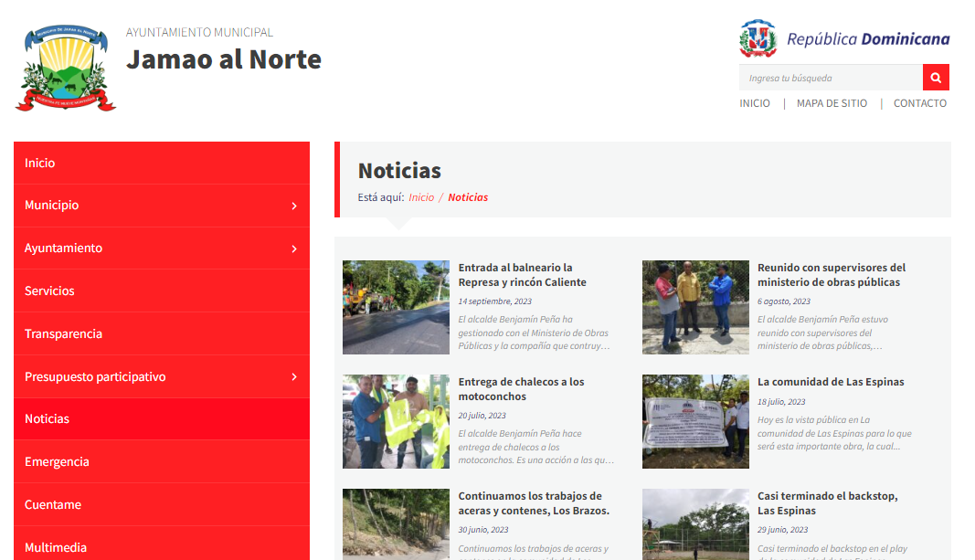Select Inicio in the red sidebar

point(162,163)
